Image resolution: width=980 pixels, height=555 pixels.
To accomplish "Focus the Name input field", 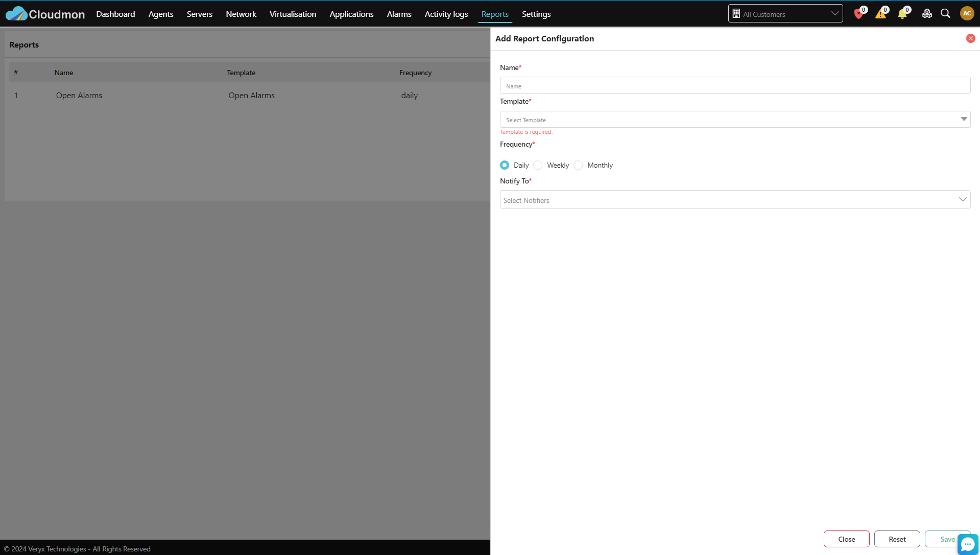I will 735,85.
